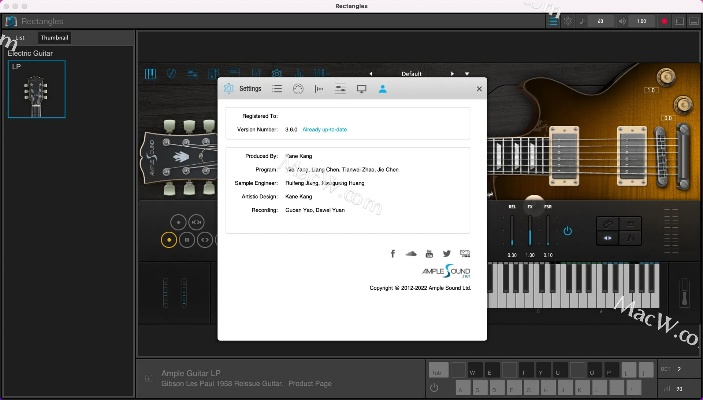Click the Facebook icon in the dialog

(393, 254)
